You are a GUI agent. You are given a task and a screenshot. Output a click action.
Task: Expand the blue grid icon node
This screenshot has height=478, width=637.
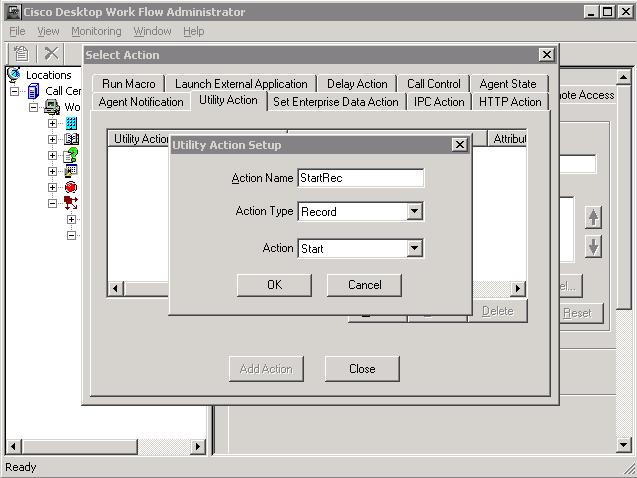52,123
